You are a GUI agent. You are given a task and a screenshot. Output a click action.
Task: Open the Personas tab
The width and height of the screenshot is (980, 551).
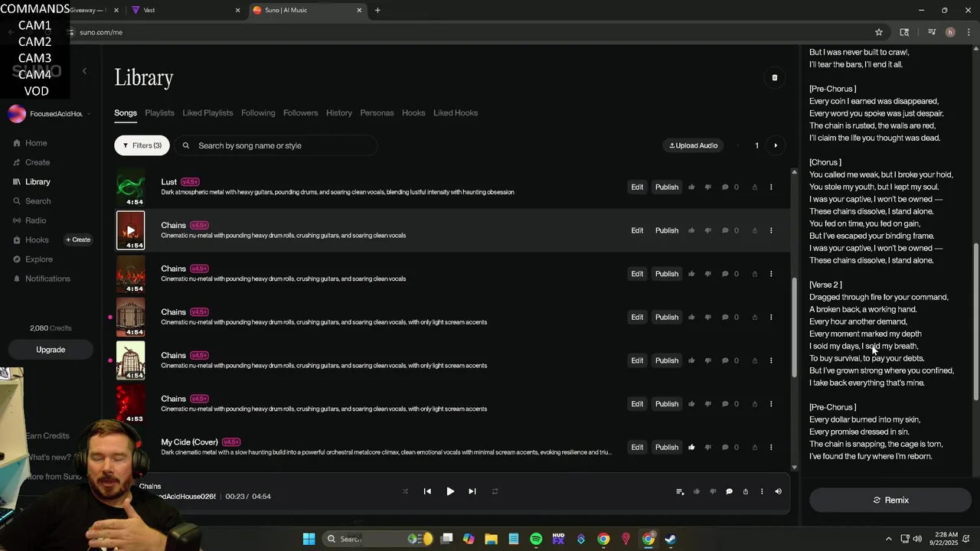coord(377,112)
